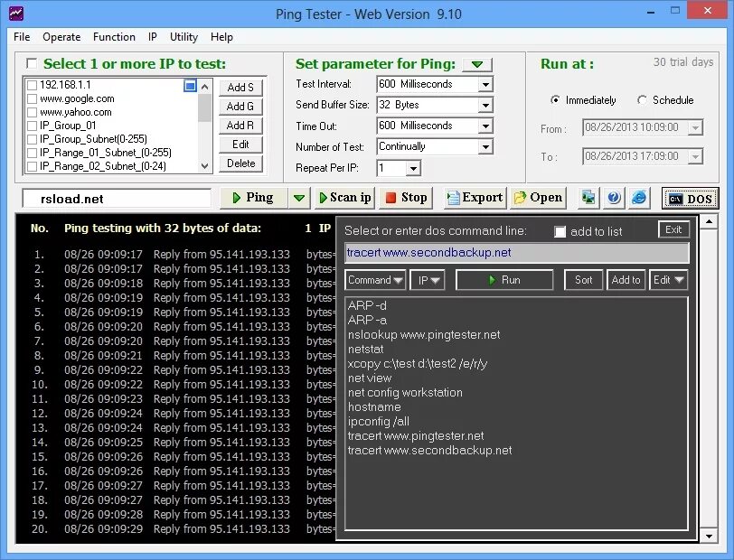Image resolution: width=734 pixels, height=560 pixels.
Task: Open the Send Buffer Size dropdown
Action: tap(485, 106)
